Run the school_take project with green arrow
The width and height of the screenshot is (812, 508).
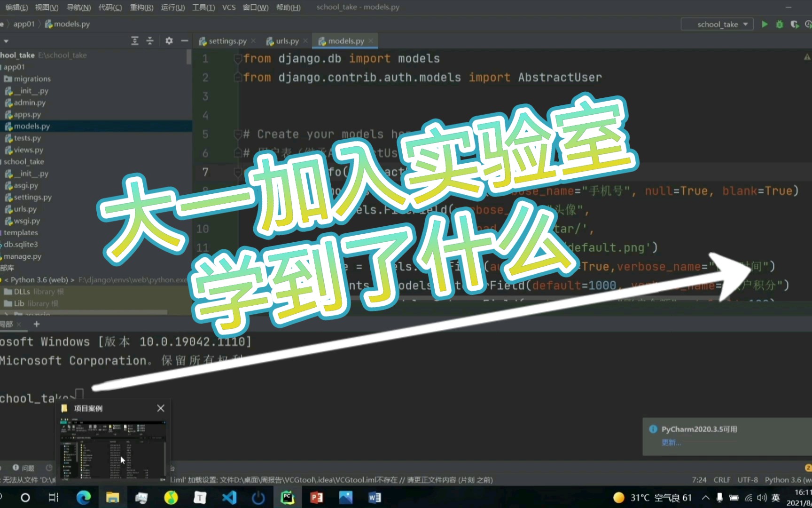[765, 24]
